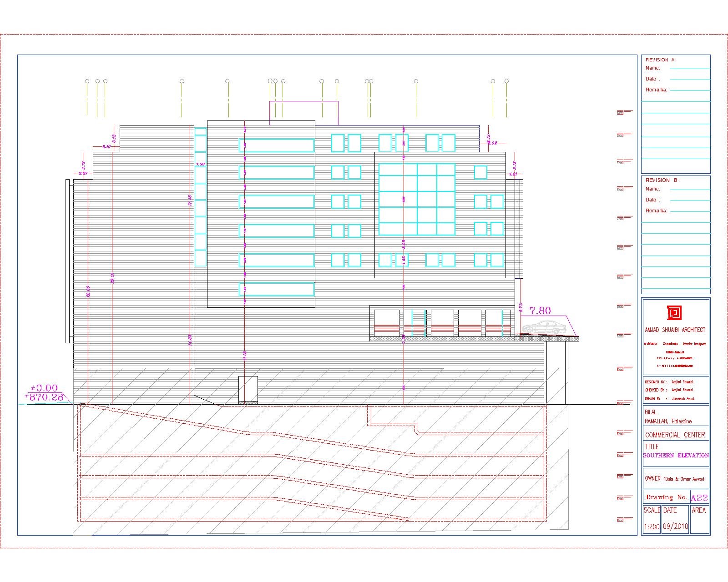The width and height of the screenshot is (728, 582).
Task: Select the OWNER Dais & Omar Awwad text
Action: point(675,479)
